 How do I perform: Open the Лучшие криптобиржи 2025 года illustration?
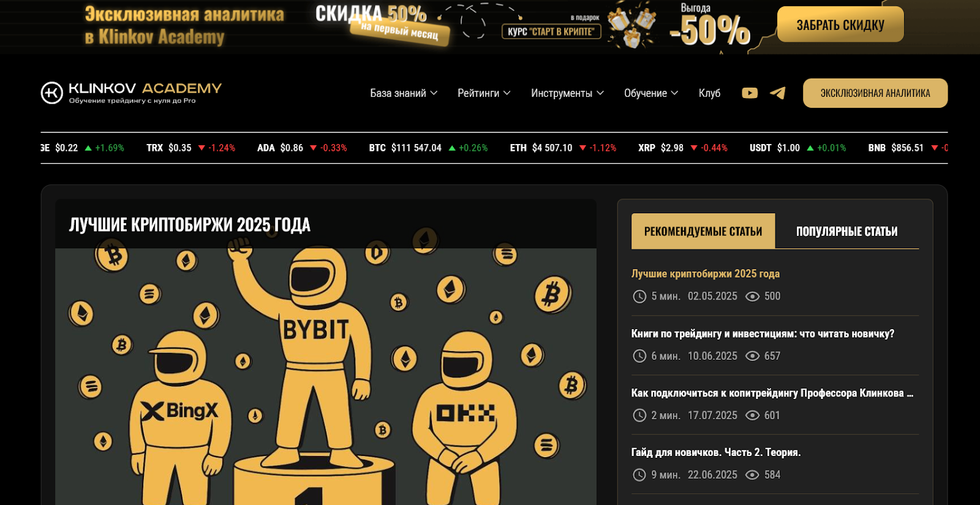[x=326, y=376]
